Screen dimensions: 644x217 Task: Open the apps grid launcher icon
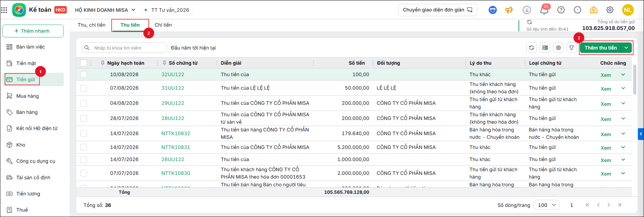point(4,10)
